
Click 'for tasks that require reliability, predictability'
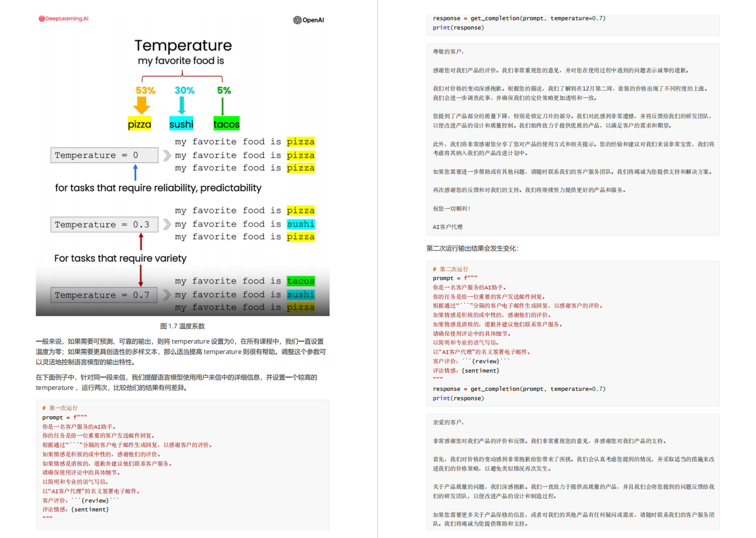pyautogui.click(x=158, y=188)
